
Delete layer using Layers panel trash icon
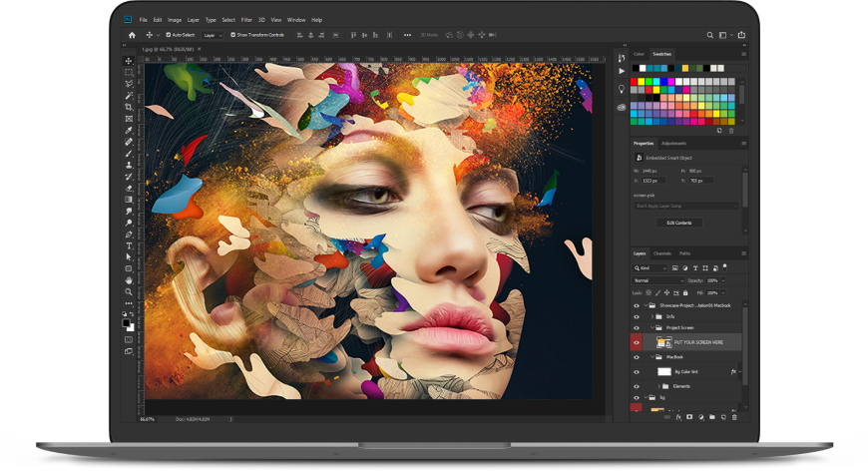[734, 417]
